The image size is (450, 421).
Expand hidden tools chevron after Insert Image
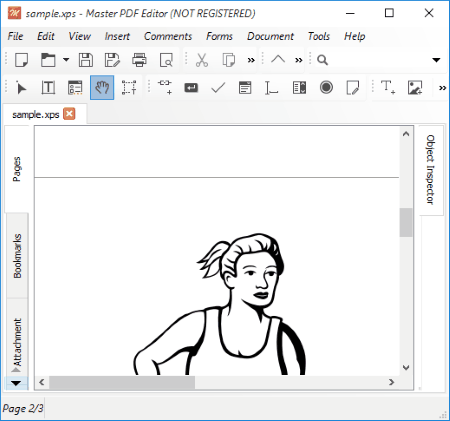[x=442, y=88]
